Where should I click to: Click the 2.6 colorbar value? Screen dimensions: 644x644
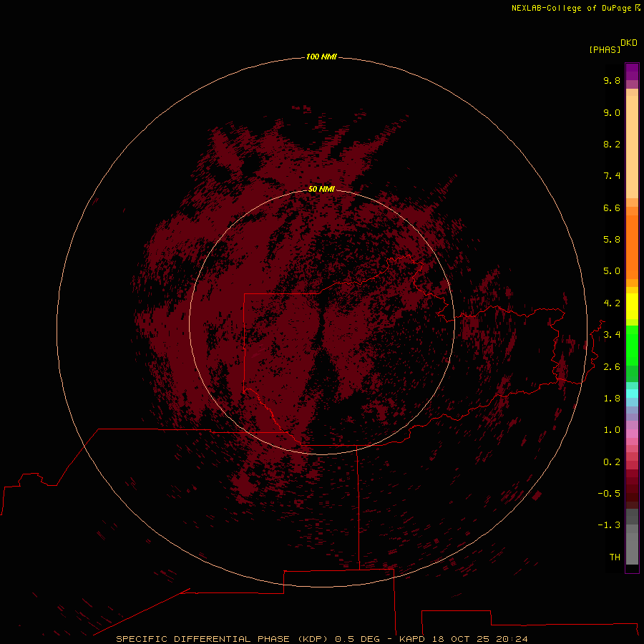pyautogui.click(x=612, y=367)
